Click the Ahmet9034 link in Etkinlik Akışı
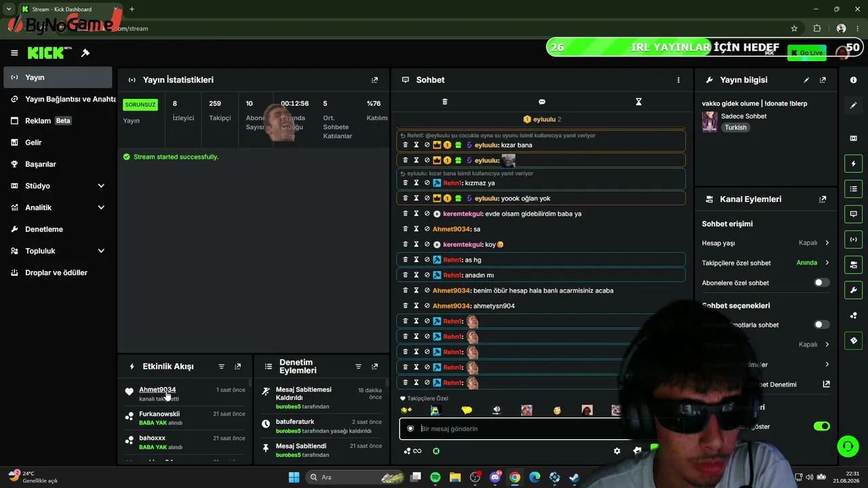Screen dimensions: 868x488 [x=157, y=390]
